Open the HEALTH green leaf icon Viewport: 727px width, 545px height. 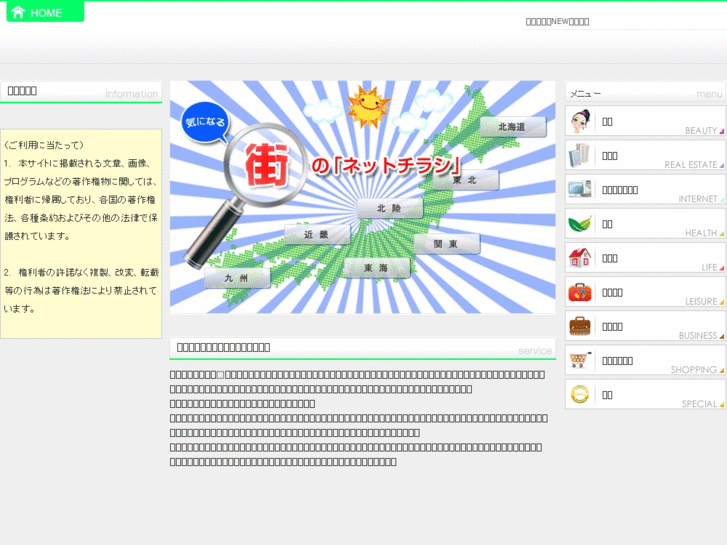(580, 224)
